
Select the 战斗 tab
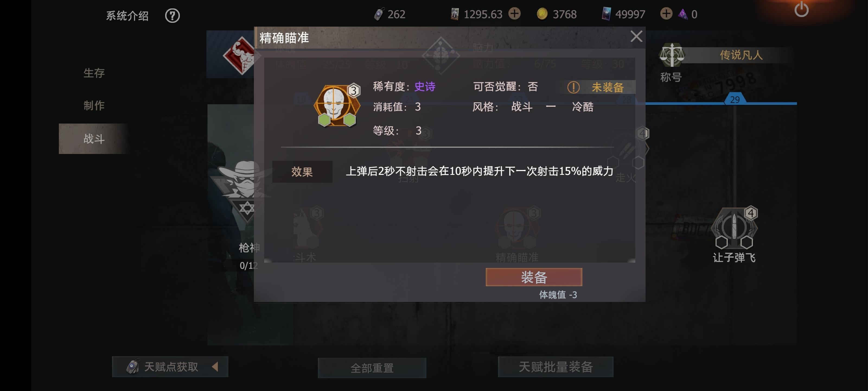(x=94, y=139)
